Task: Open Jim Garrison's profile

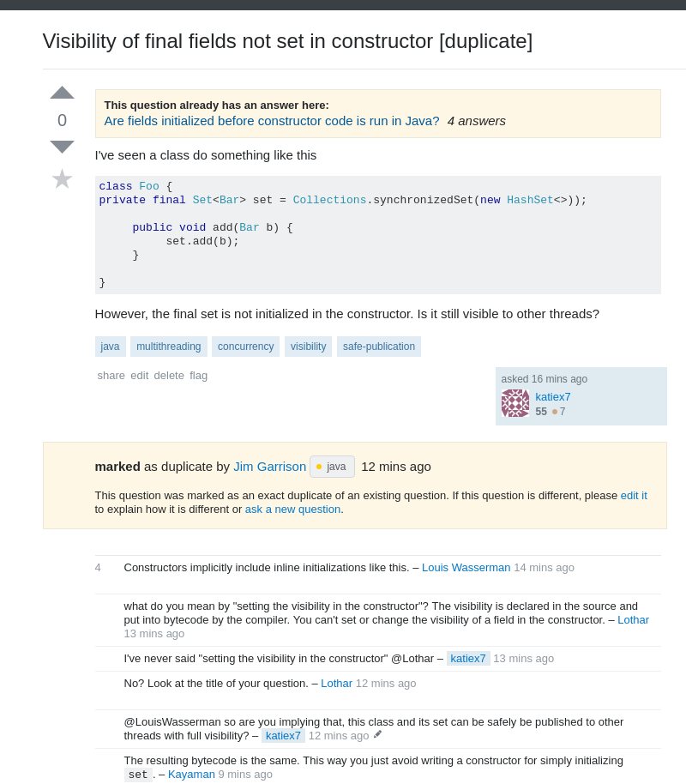Action: pos(269,467)
